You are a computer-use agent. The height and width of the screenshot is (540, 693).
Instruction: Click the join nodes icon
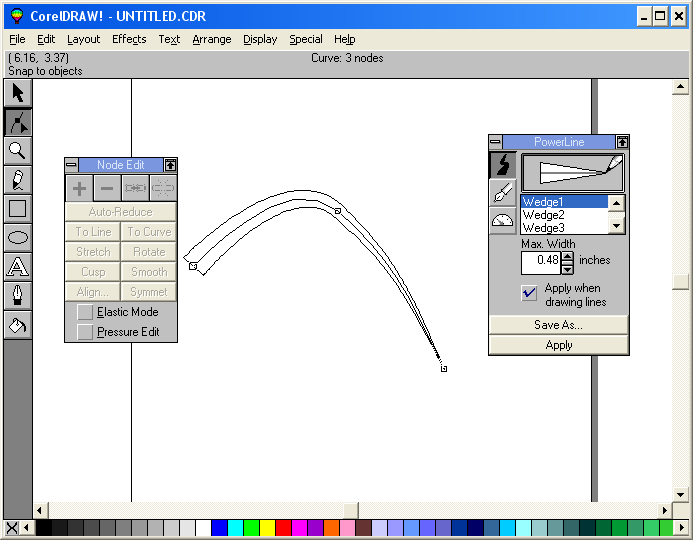[x=135, y=189]
